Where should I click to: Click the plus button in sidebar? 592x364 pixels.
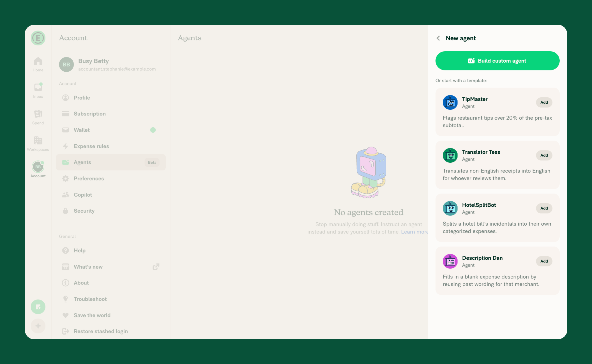(x=38, y=326)
